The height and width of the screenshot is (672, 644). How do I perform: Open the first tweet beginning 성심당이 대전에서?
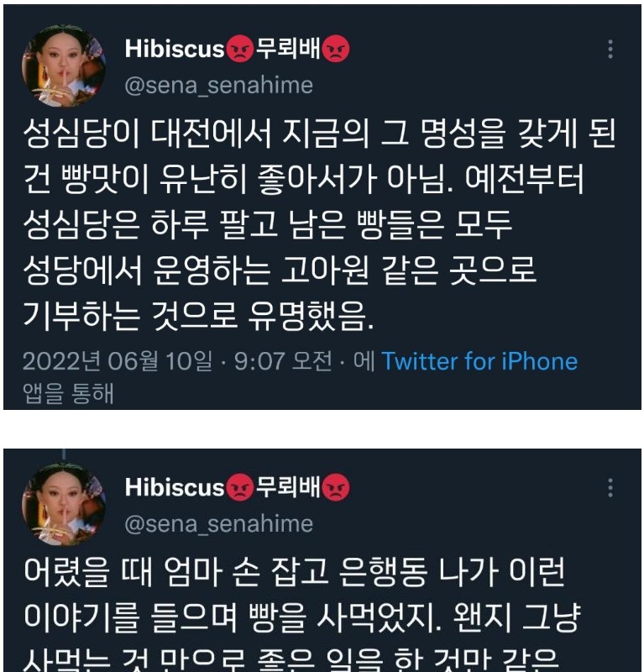(319, 224)
